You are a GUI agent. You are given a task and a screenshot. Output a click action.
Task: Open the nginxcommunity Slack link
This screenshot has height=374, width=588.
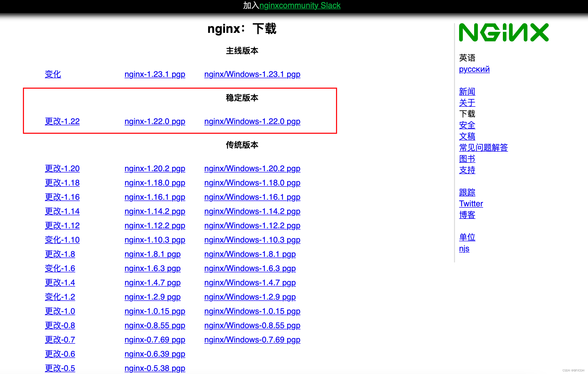pos(300,5)
